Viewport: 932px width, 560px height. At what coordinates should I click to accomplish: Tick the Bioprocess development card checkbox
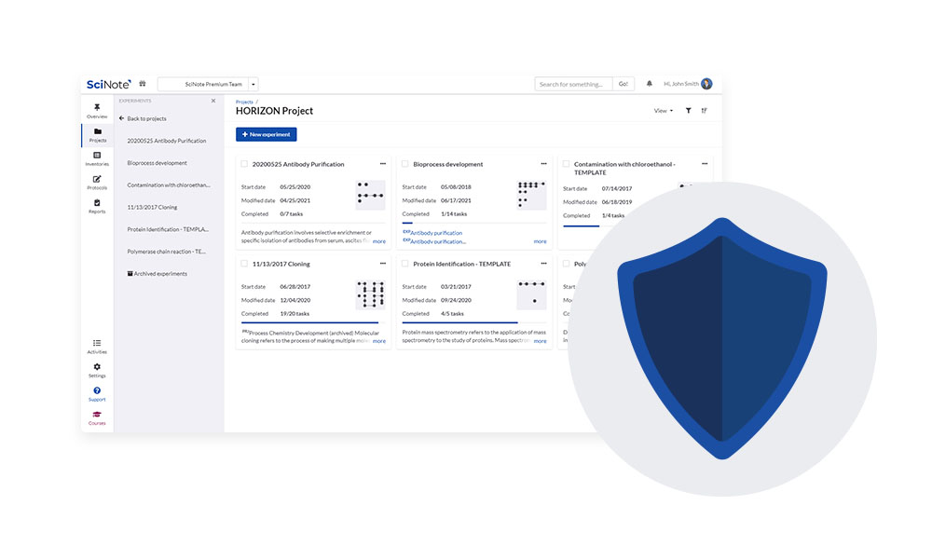coord(405,164)
